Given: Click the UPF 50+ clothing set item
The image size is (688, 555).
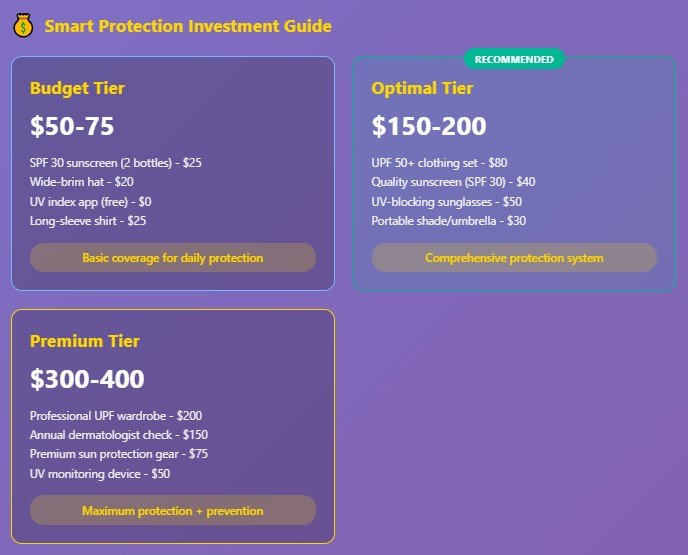Looking at the screenshot, I should point(439,163).
